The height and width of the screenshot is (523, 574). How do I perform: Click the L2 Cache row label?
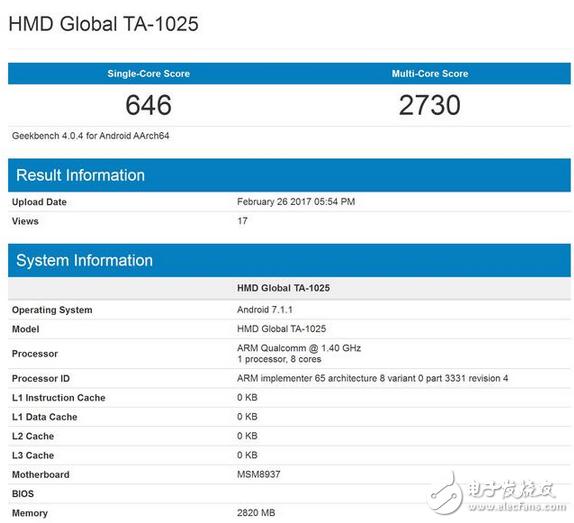[33, 436]
